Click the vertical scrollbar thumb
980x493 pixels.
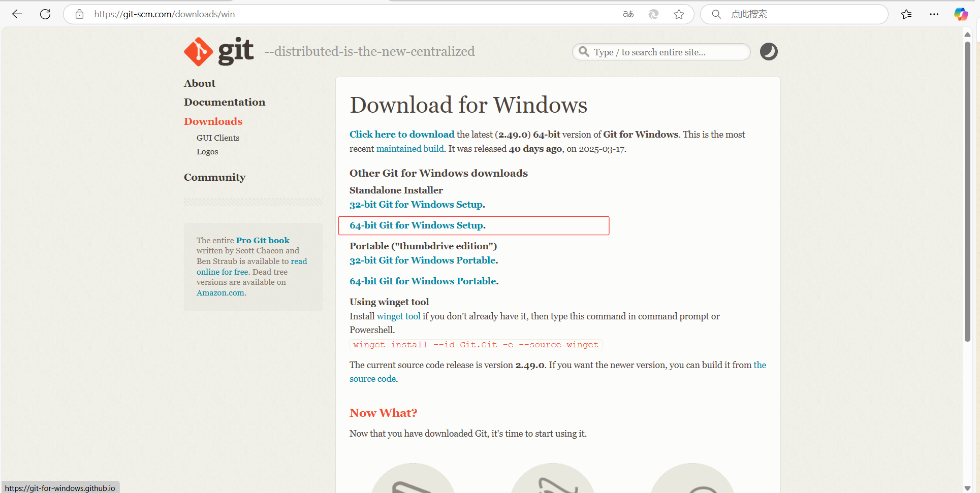pyautogui.click(x=967, y=191)
